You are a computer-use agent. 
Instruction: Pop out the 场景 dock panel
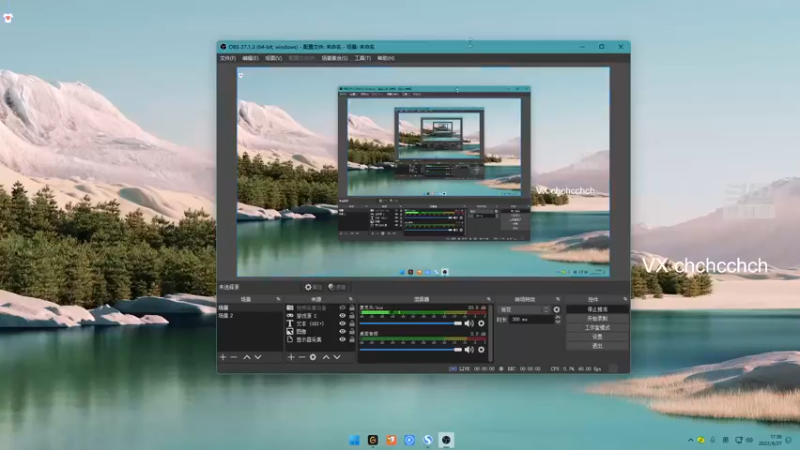278,299
